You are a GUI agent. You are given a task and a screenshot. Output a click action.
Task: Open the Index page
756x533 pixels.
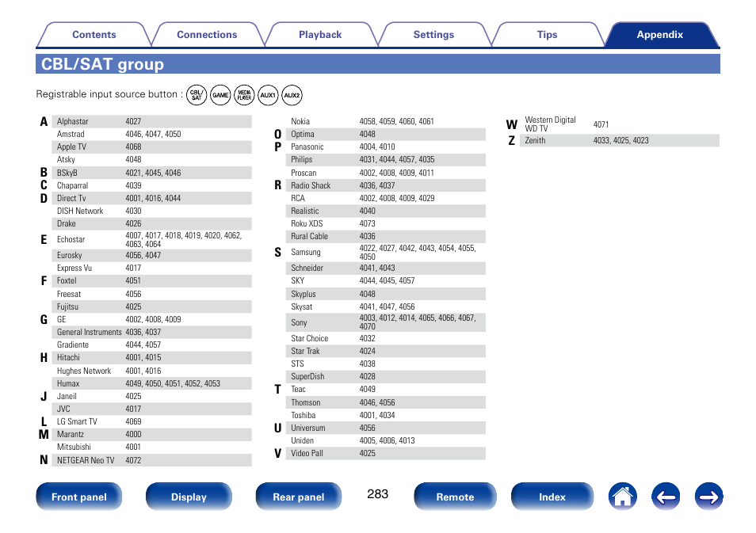click(552, 497)
